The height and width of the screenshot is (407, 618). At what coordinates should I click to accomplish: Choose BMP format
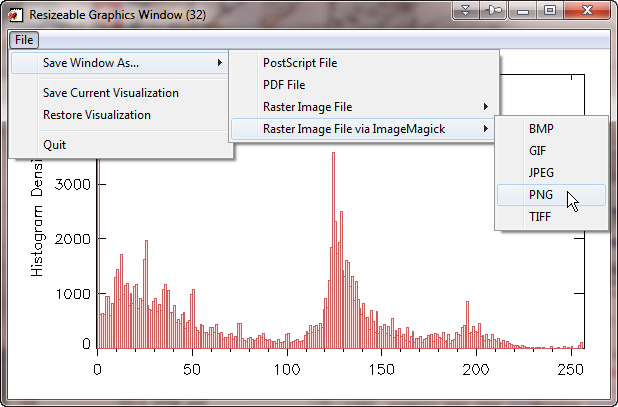coord(541,129)
